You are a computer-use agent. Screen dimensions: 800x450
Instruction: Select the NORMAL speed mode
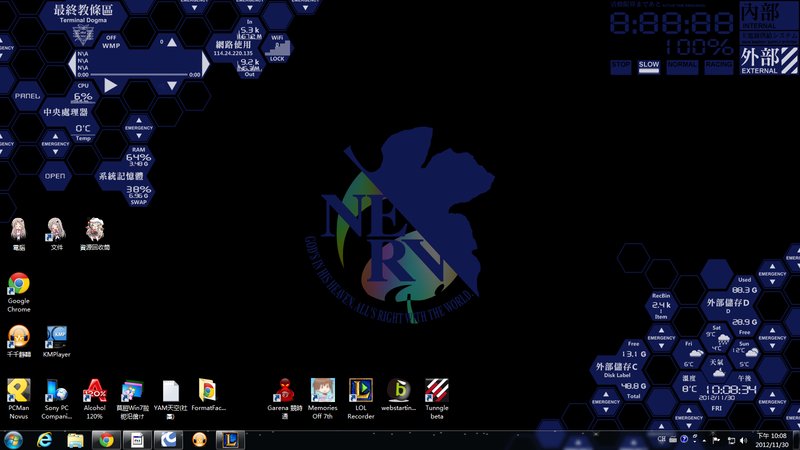pyautogui.click(x=682, y=67)
